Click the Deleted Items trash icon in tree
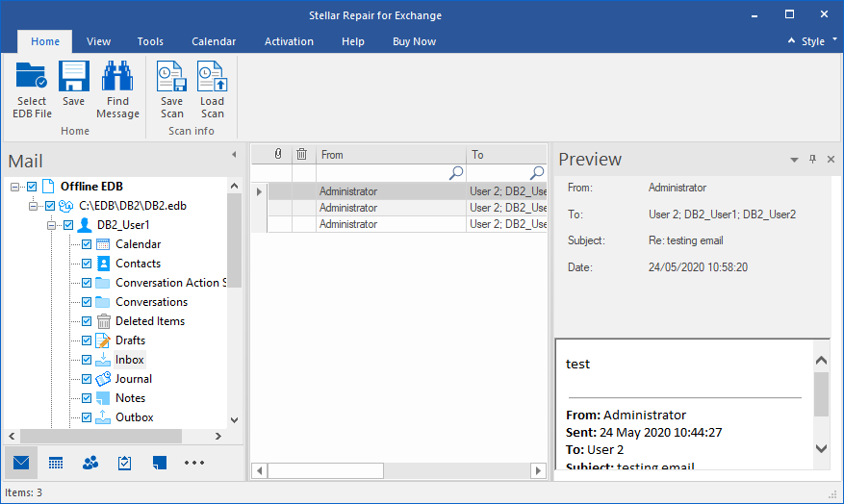 pos(103,321)
